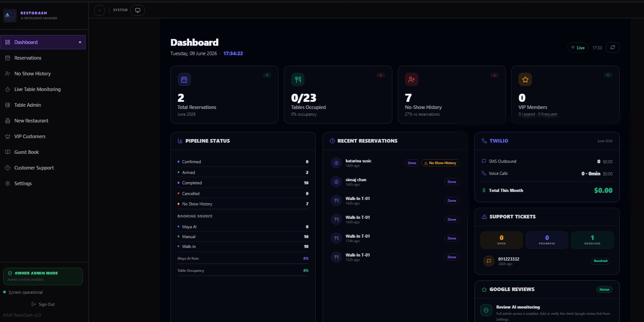The image size is (644, 322).
Task: Click the avatar icon for sinsaj chan
Action: (x=336, y=182)
